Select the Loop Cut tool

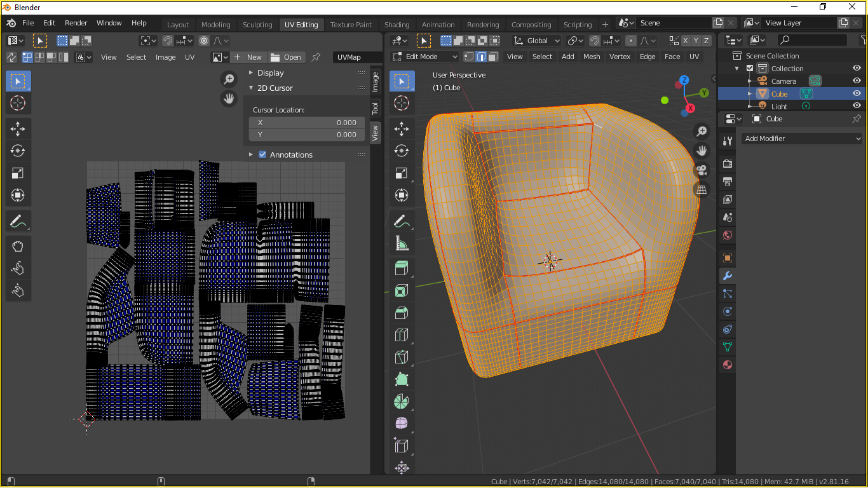tap(402, 334)
